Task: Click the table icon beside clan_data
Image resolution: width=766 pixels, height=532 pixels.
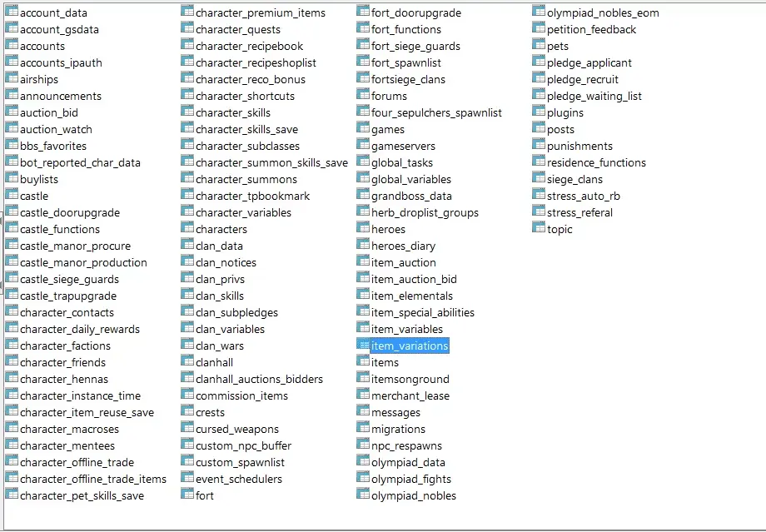Action: (187, 244)
